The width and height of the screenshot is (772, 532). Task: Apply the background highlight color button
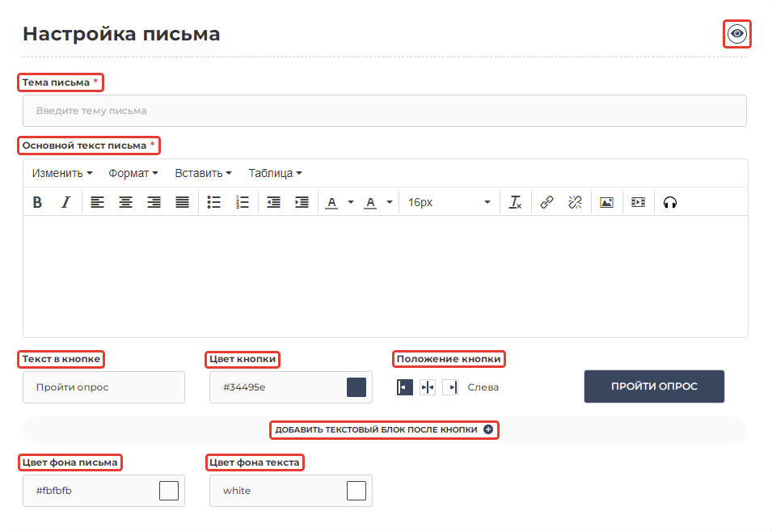click(370, 202)
